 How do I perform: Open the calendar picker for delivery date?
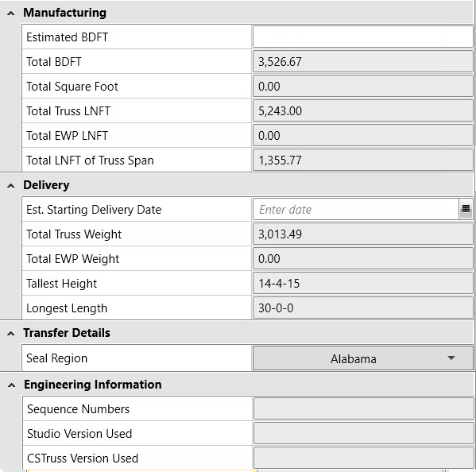tap(466, 209)
